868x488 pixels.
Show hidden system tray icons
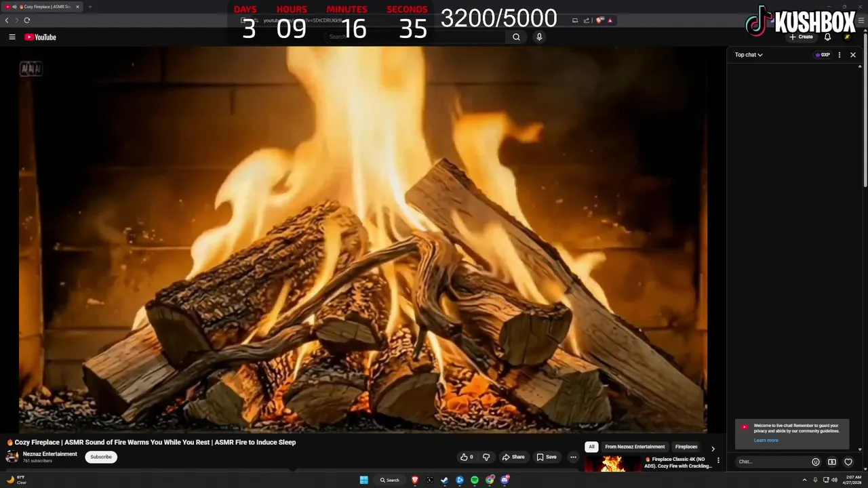pyautogui.click(x=804, y=480)
